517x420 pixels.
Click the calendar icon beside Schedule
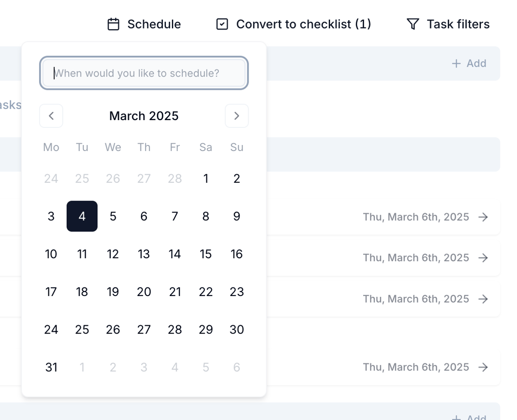[114, 24]
